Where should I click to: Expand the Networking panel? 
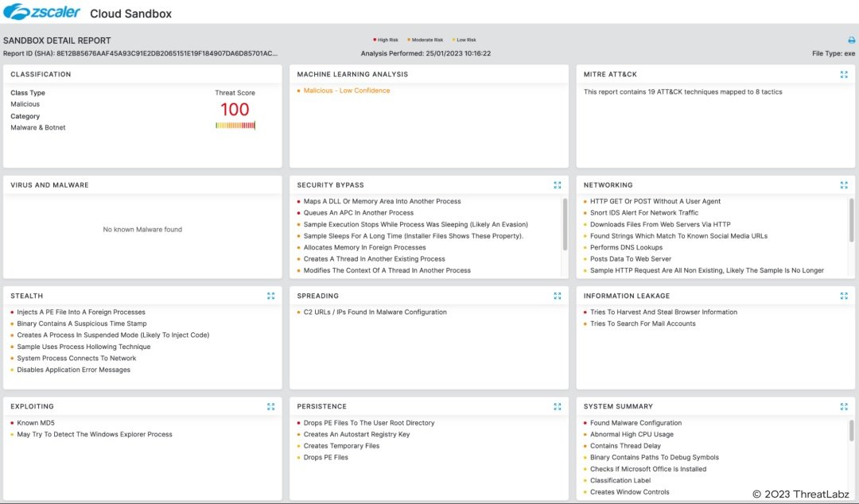pos(844,185)
